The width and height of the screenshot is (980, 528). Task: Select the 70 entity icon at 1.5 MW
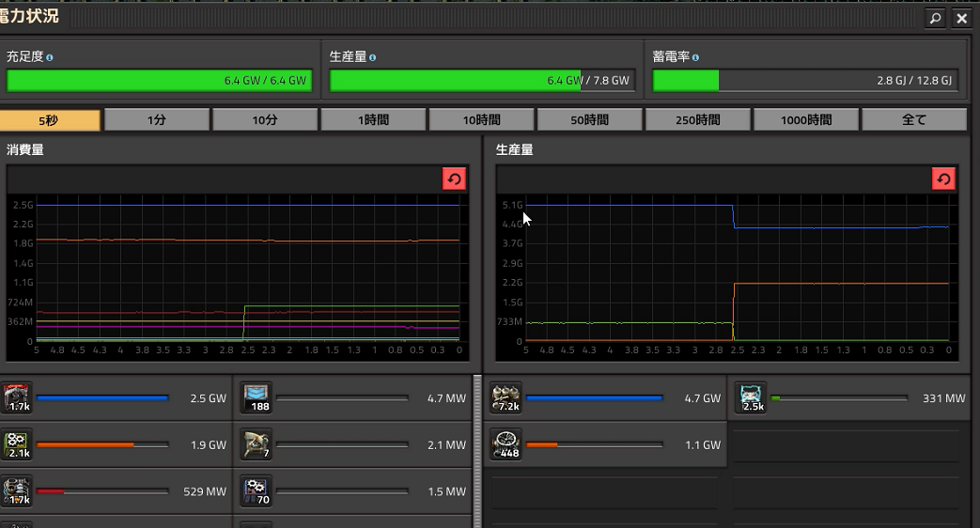[257, 491]
